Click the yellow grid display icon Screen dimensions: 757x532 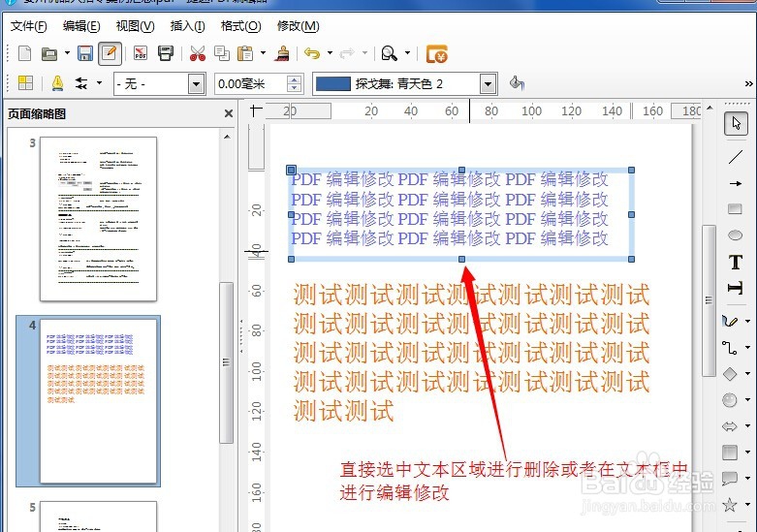pos(25,83)
